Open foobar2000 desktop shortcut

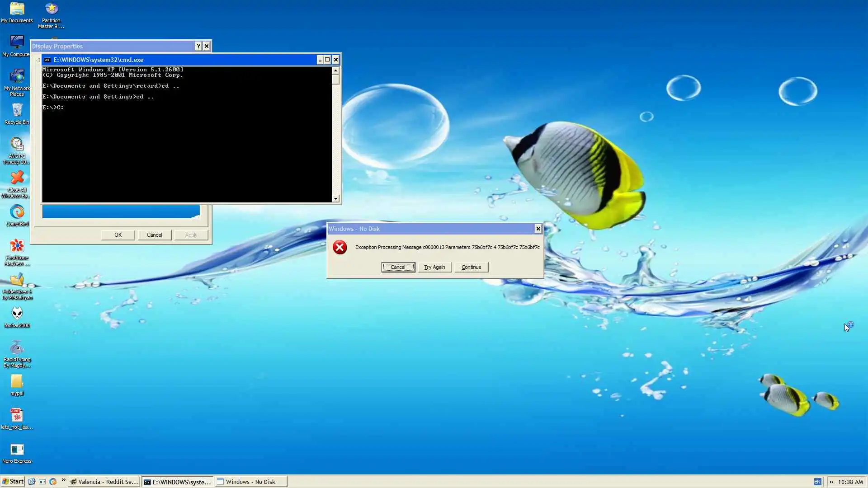click(x=17, y=314)
